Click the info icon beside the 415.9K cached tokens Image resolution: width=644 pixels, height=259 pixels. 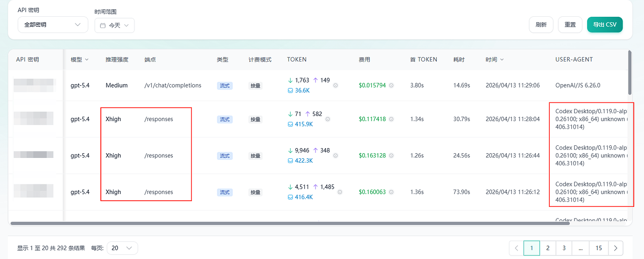point(328,119)
